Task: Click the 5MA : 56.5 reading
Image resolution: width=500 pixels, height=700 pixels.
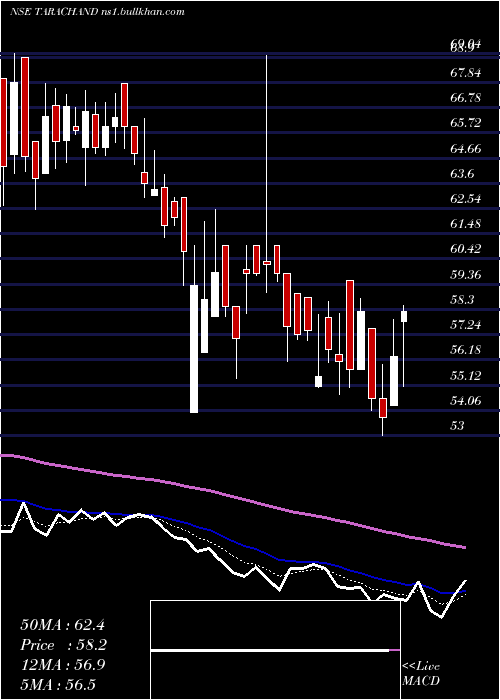Action: [x=58, y=685]
